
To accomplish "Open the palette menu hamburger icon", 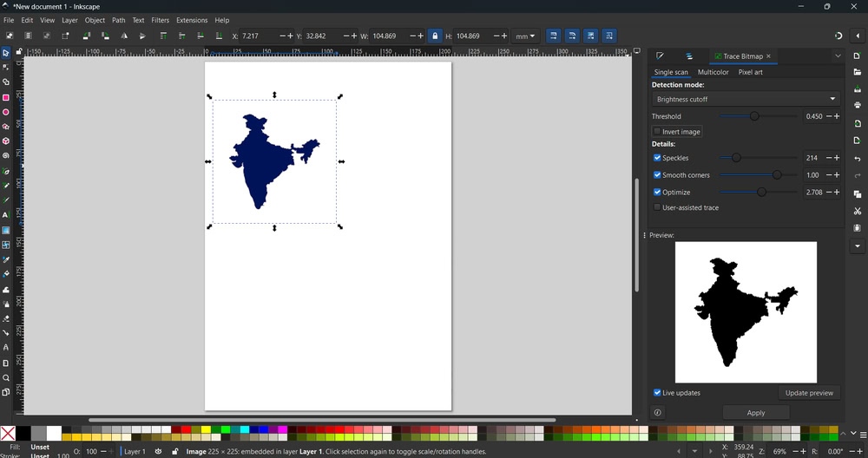I will (x=863, y=435).
